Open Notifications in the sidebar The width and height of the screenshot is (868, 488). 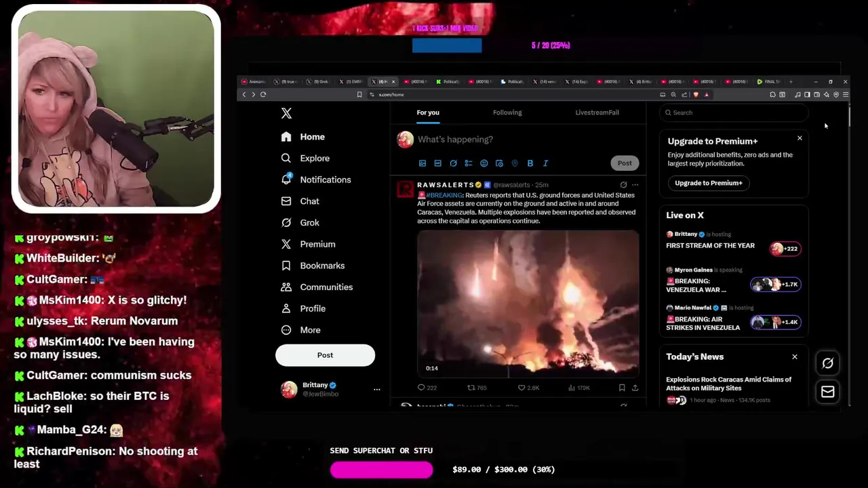pyautogui.click(x=316, y=180)
